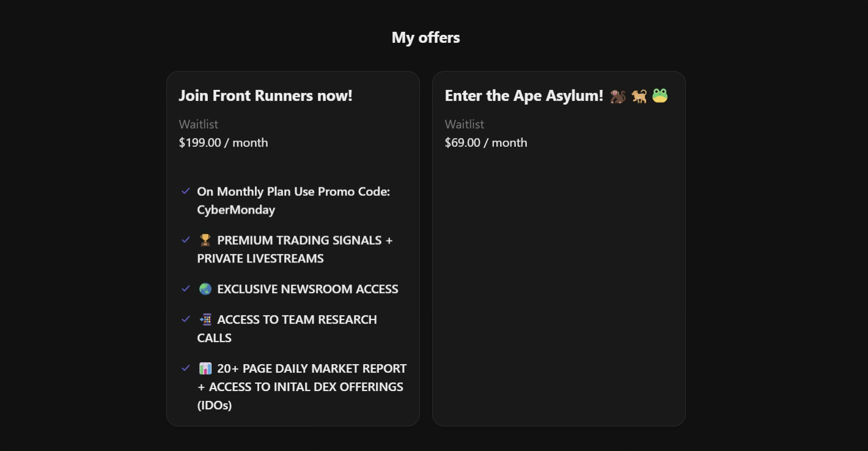Toggle the checkmark next to ACCESS TO TEAM RESEARCH CALLS
This screenshot has height=451, width=868.
(x=186, y=319)
